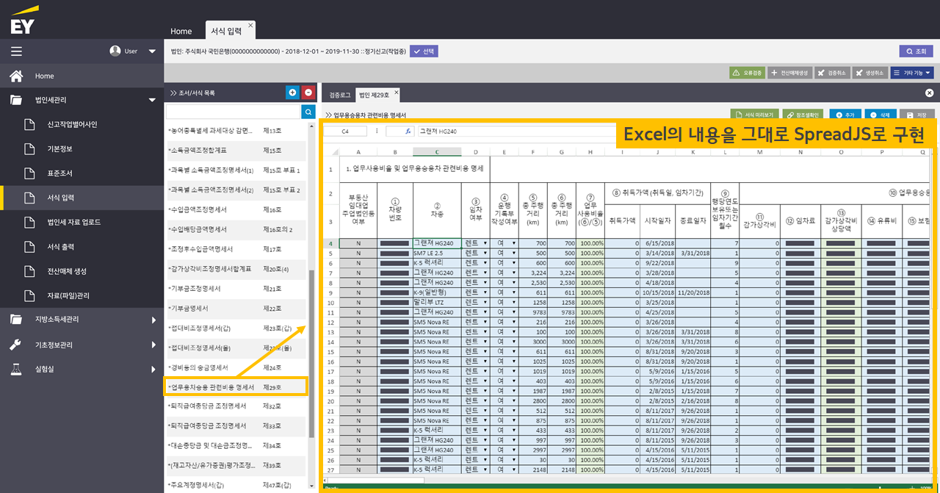The image size is (940, 493).
Task: Click the 저장 save disk button
Action: tap(917, 115)
